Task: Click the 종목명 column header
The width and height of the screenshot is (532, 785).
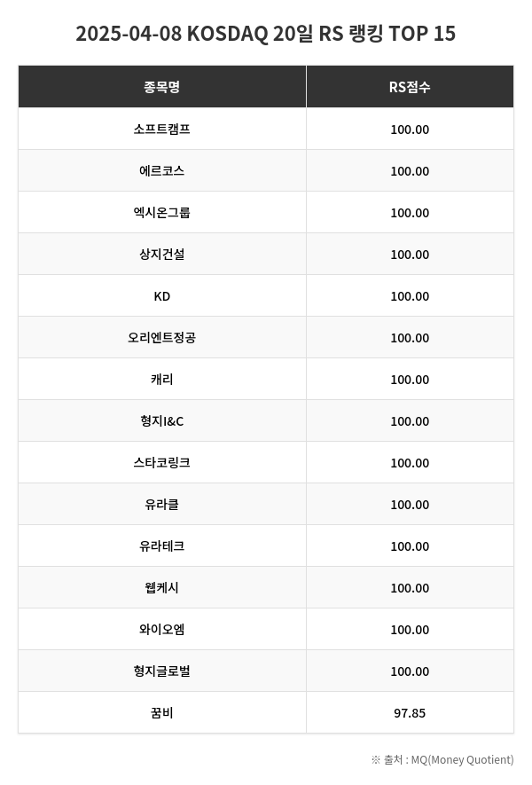Action: click(161, 87)
